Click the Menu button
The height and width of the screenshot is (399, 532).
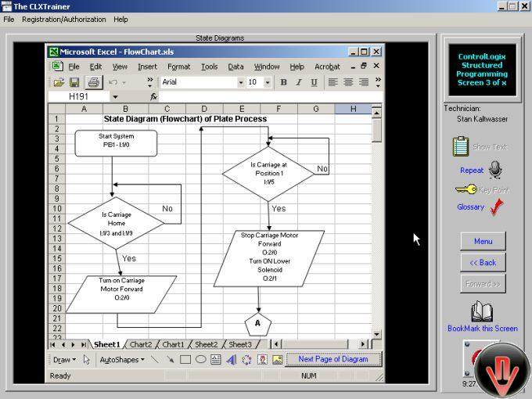[483, 241]
